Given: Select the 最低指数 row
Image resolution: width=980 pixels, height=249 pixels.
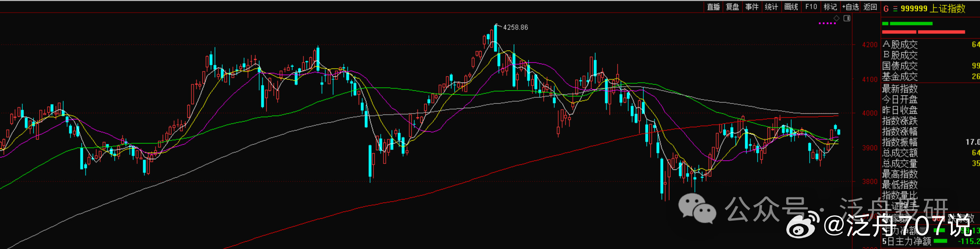Looking at the screenshot, I should pos(931,185).
